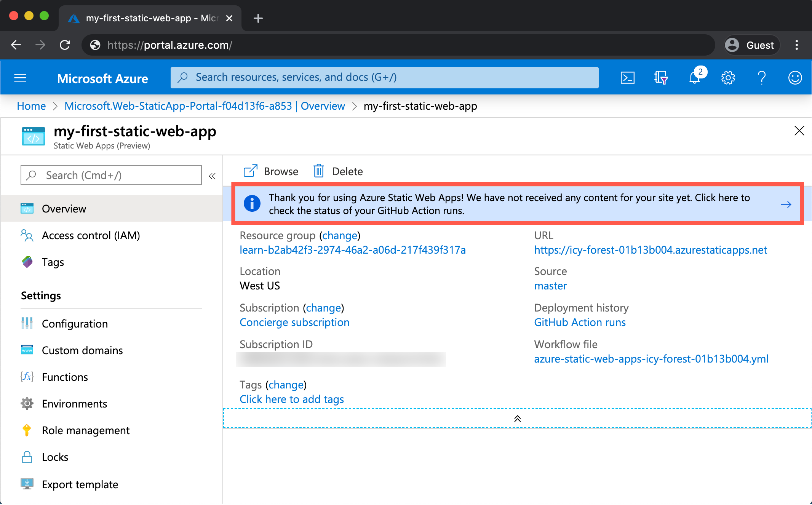Open the notifications bell

695,78
